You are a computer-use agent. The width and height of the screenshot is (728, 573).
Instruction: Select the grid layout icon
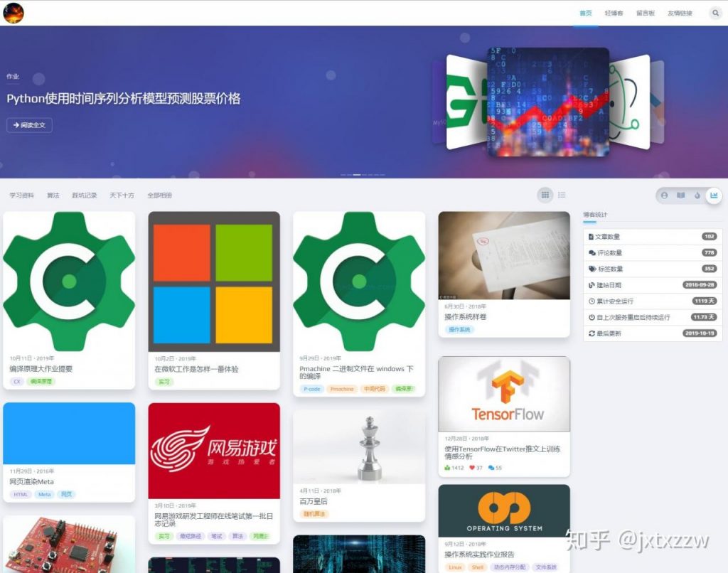click(x=545, y=195)
